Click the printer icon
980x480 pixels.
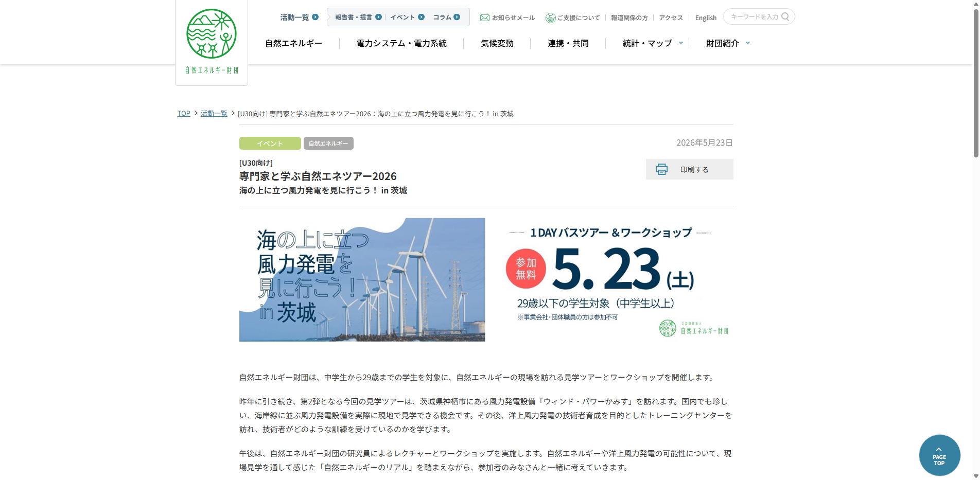661,169
